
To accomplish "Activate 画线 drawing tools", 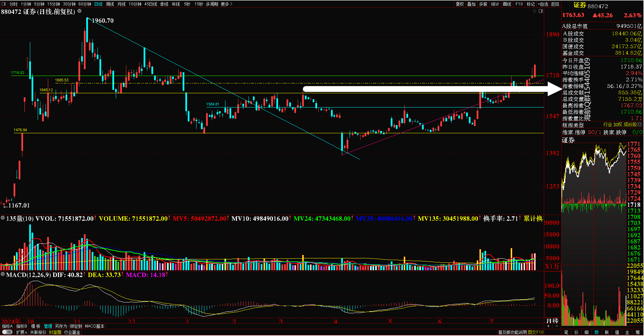I will pyautogui.click(x=507, y=4).
